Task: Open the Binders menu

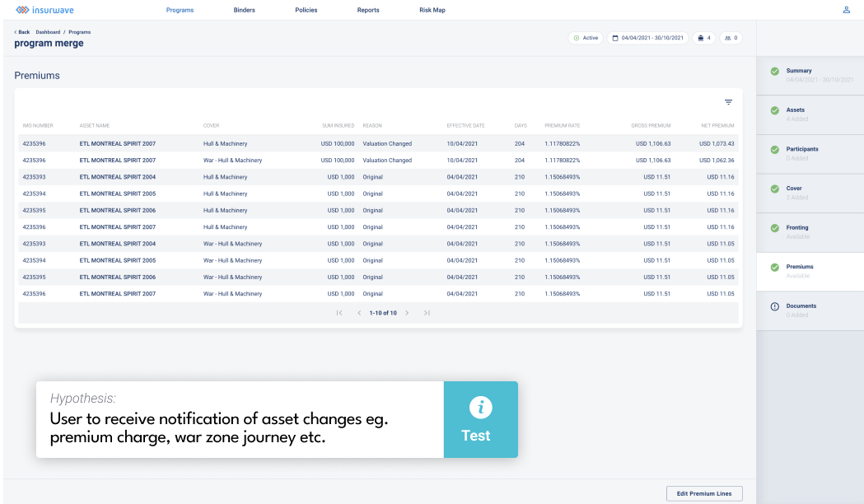Action: 244,10
